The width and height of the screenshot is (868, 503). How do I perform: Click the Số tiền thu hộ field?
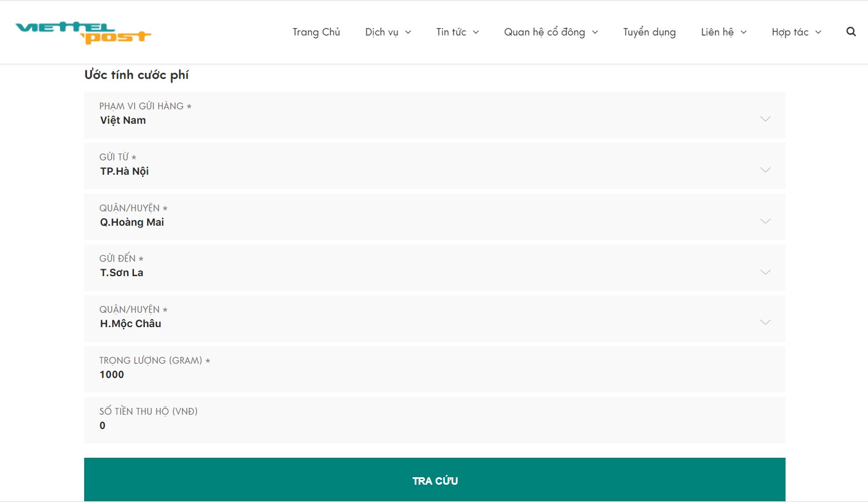point(435,420)
